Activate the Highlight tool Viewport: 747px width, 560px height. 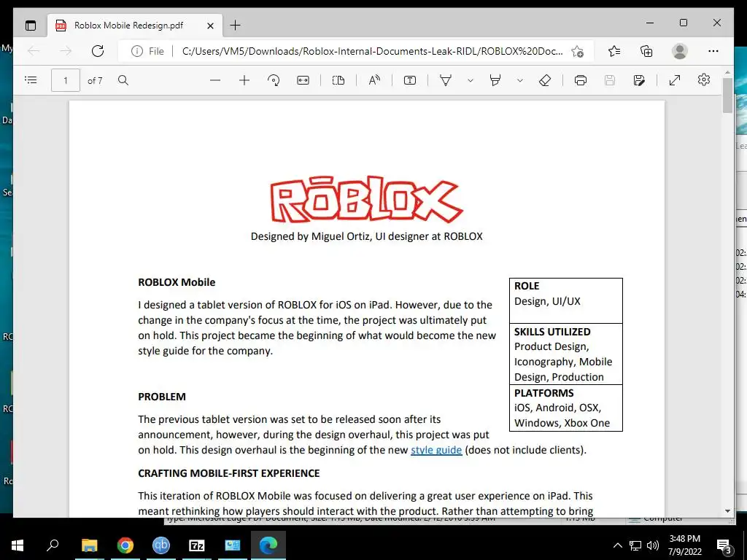[x=495, y=80]
